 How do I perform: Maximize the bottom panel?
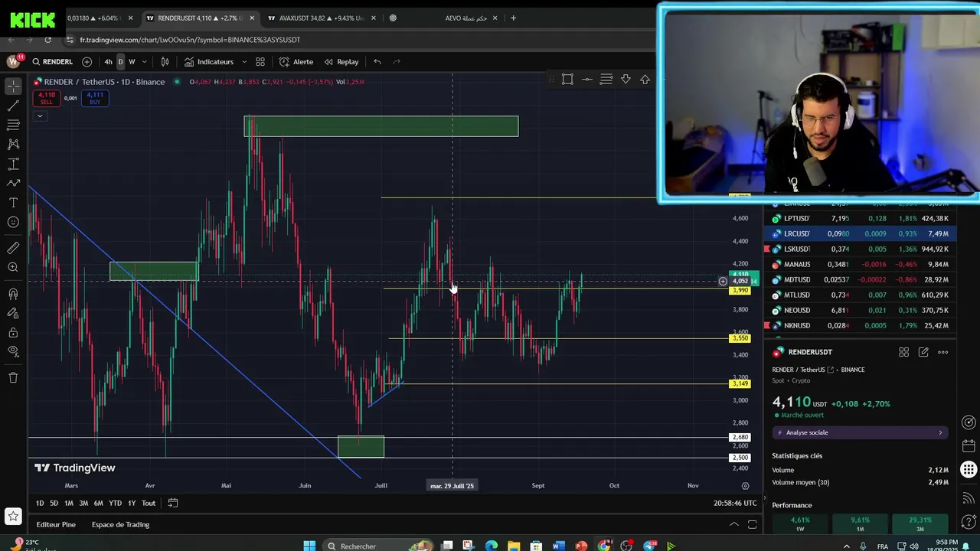point(753,524)
